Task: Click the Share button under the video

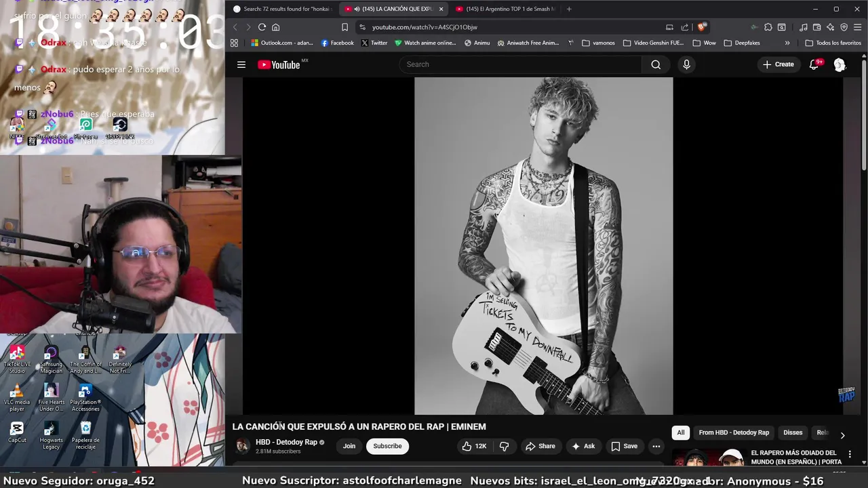Action: (540, 446)
